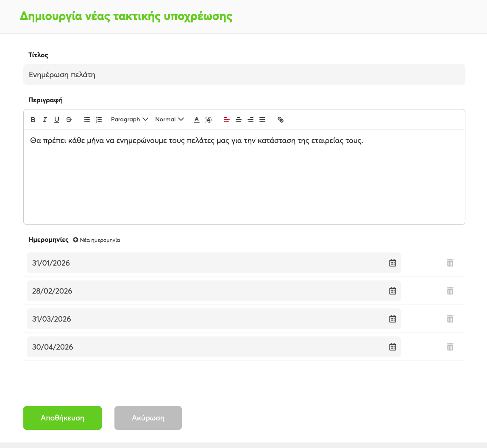Viewport: 487px width, 448px height.
Task: Delete the 28/02/2026 date row
Action: [450, 291]
